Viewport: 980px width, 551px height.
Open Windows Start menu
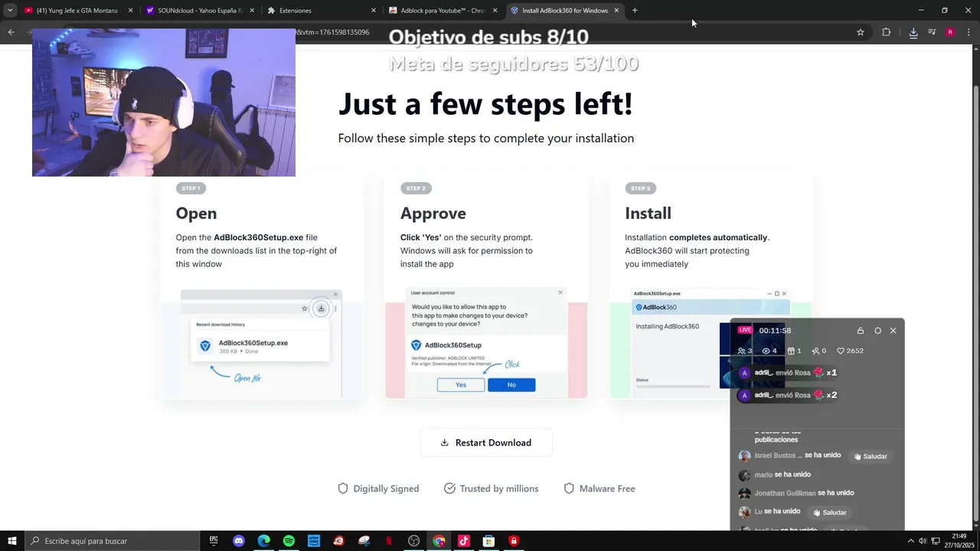click(x=11, y=541)
